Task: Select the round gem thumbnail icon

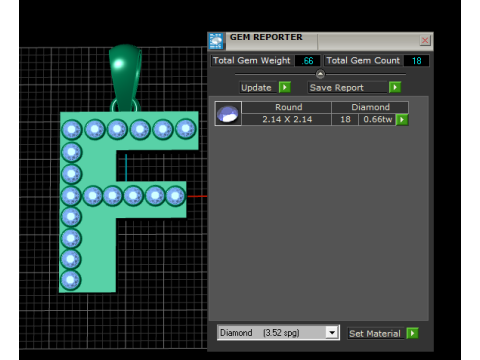Action: (x=228, y=113)
